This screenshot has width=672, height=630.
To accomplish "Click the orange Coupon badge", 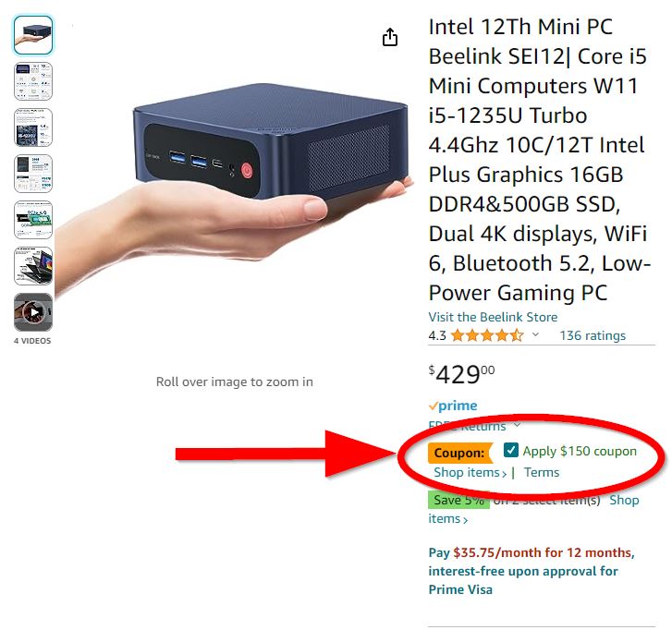I will (x=460, y=453).
